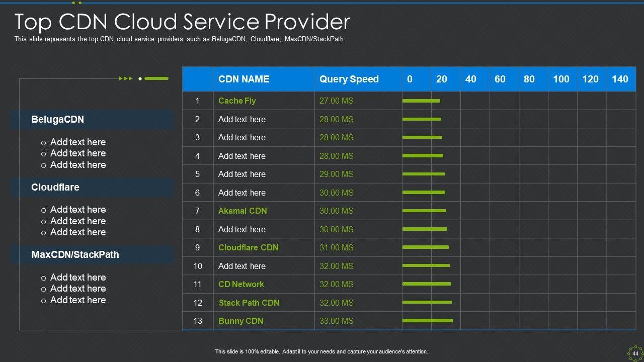Select the "Top CDN Cloud Service Provider" title
Image resolution: width=644 pixels, height=362 pixels.
(x=182, y=22)
